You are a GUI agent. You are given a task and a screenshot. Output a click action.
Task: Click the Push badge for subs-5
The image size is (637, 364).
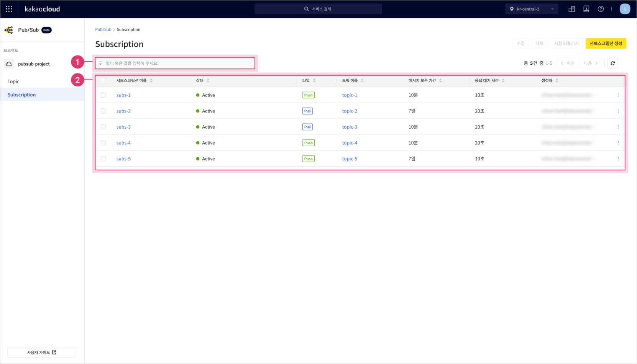tap(308, 158)
